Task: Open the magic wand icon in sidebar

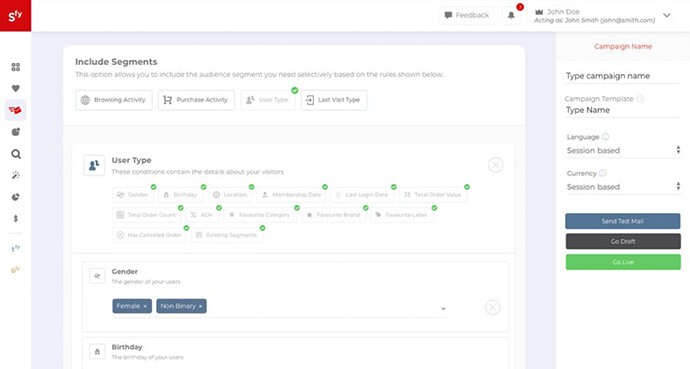Action: tap(16, 175)
